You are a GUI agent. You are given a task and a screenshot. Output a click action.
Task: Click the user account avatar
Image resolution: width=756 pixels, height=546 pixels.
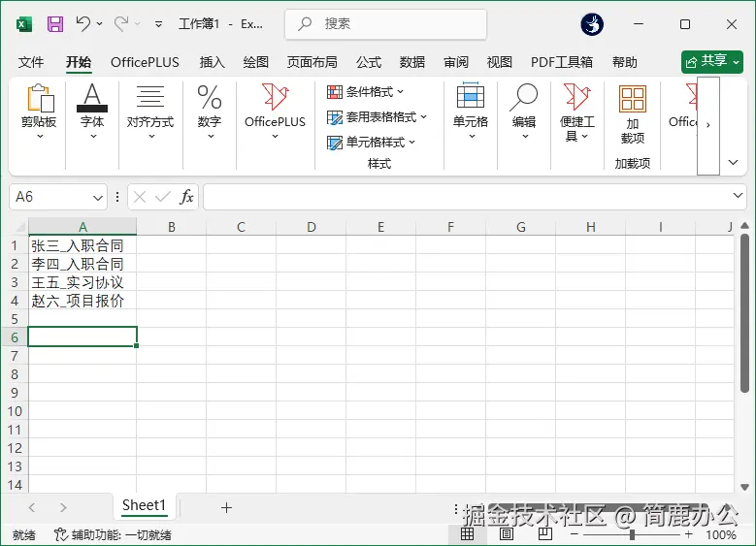[592, 24]
